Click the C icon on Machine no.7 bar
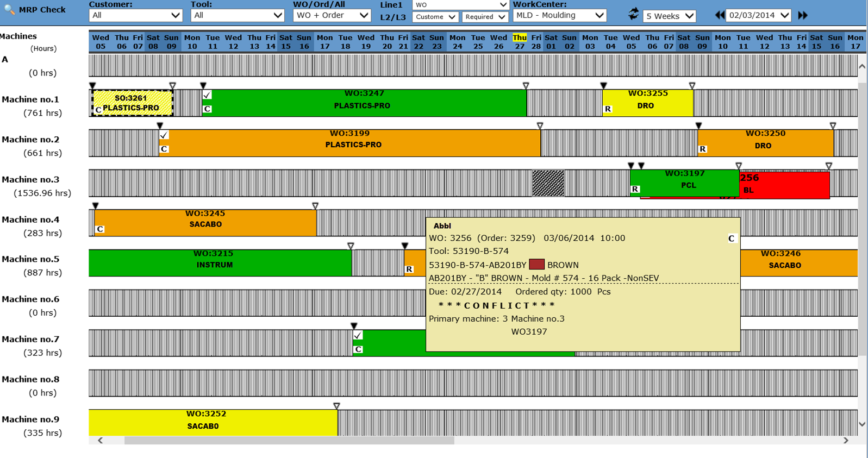This screenshot has height=458, width=868. [x=358, y=349]
